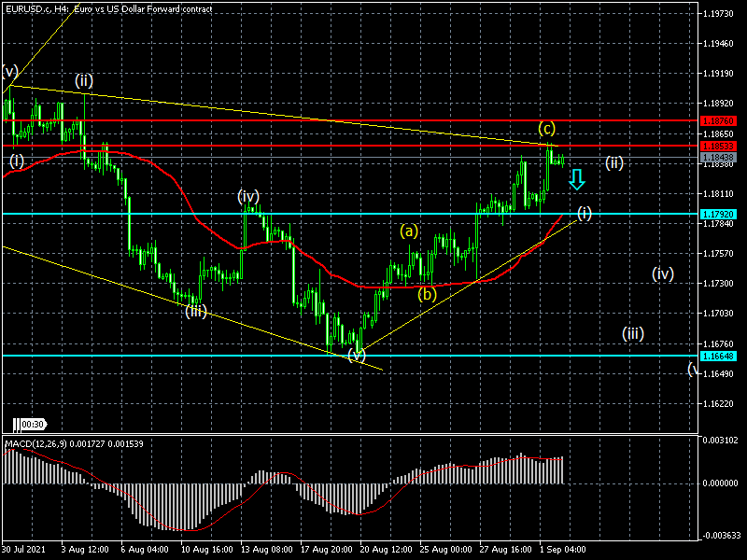
Task: Click the 1.17030 price axis label
Action: (x=718, y=314)
